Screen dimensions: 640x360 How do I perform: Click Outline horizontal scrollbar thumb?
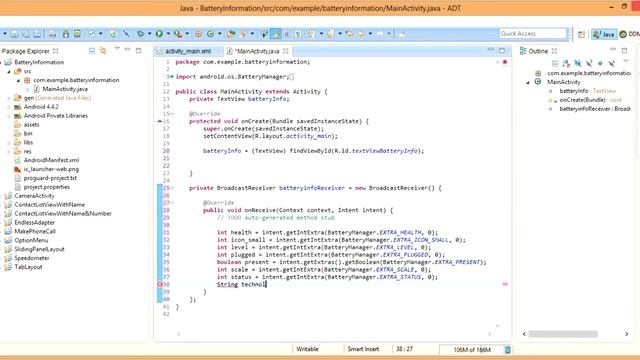coord(563,334)
